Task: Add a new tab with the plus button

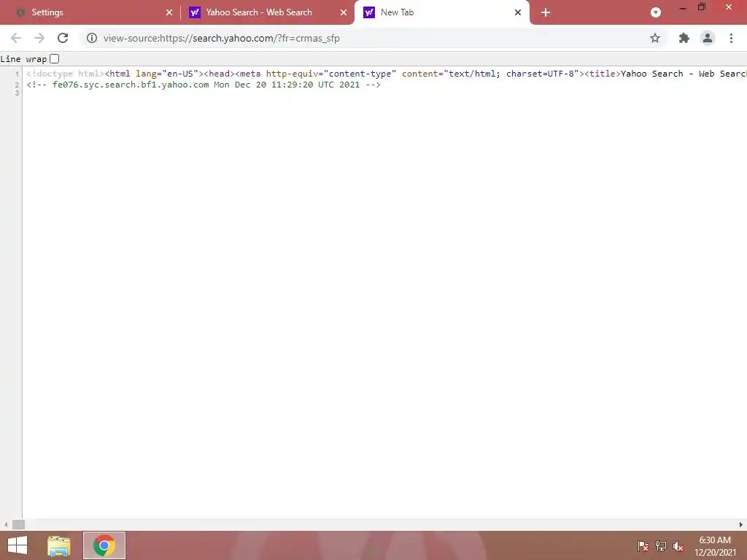Action: pyautogui.click(x=546, y=12)
